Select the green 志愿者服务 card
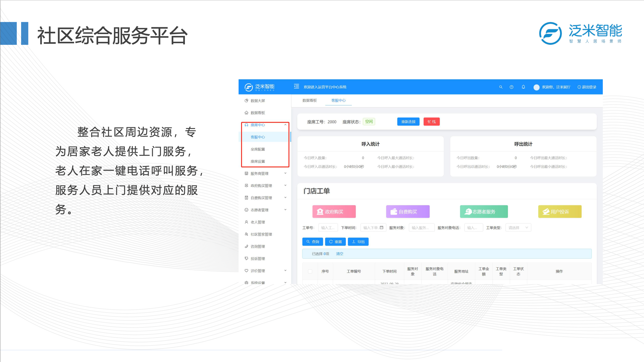This screenshot has width=644, height=362. point(484,212)
